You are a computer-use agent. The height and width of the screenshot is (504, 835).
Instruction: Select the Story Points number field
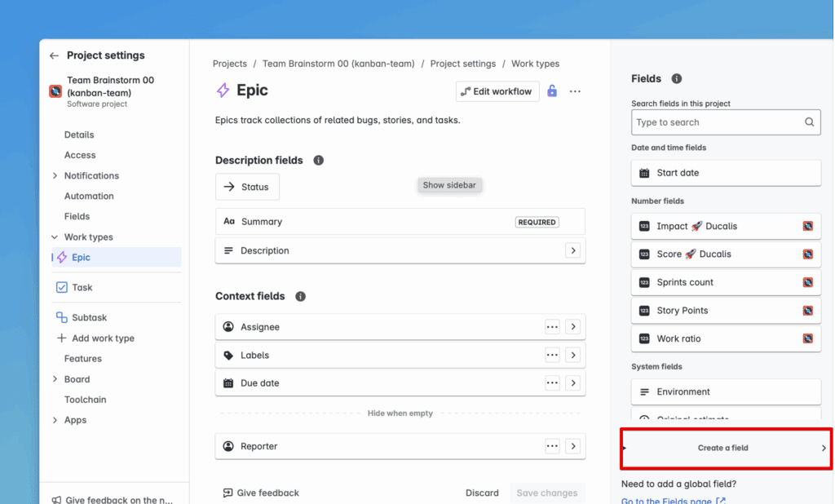pyautogui.click(x=682, y=311)
